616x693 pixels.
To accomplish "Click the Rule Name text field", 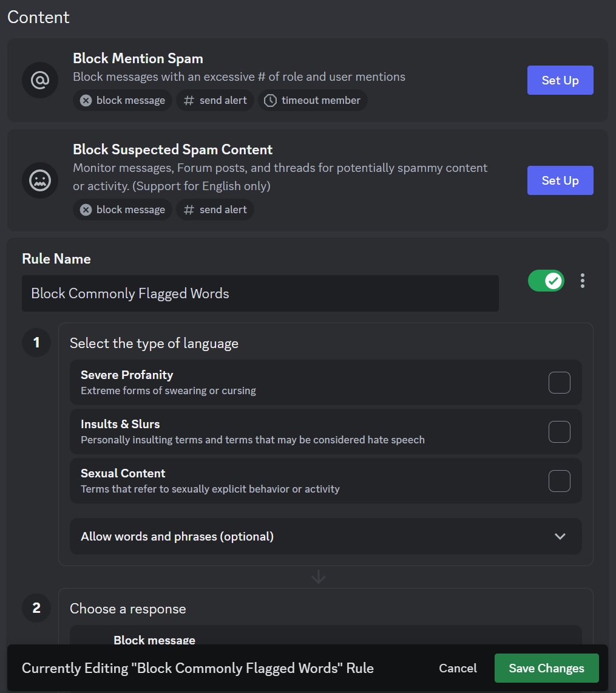I will tap(260, 293).
